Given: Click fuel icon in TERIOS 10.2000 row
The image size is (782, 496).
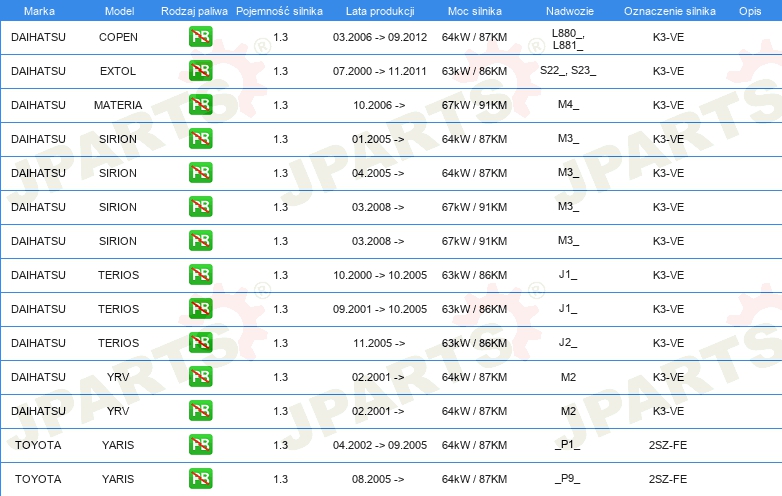Looking at the screenshot, I should 200,275.
